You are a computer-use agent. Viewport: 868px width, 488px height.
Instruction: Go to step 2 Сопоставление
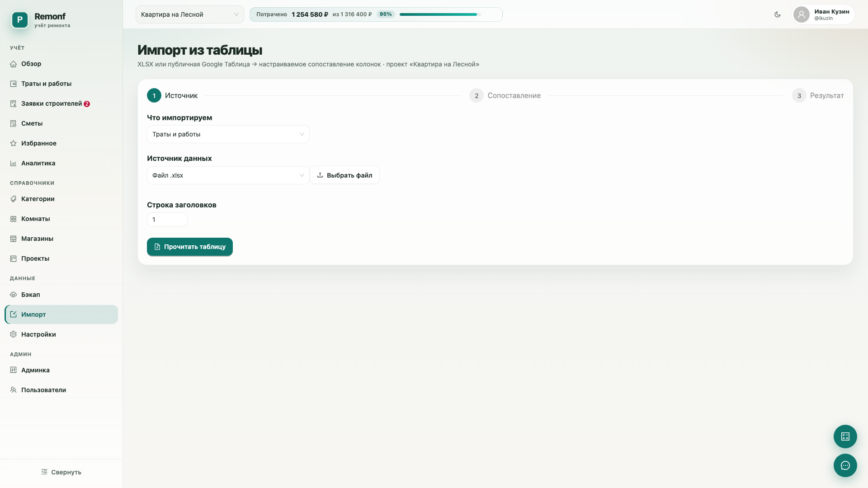[505, 95]
